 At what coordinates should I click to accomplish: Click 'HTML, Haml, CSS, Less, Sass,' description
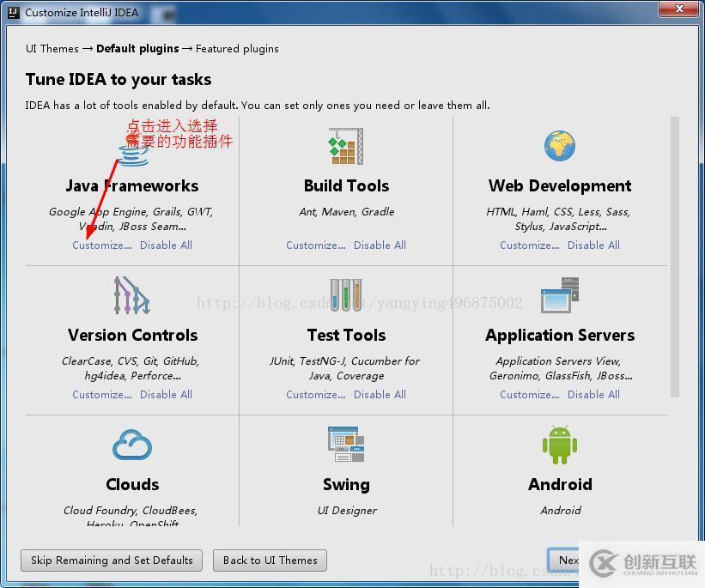tap(558, 212)
